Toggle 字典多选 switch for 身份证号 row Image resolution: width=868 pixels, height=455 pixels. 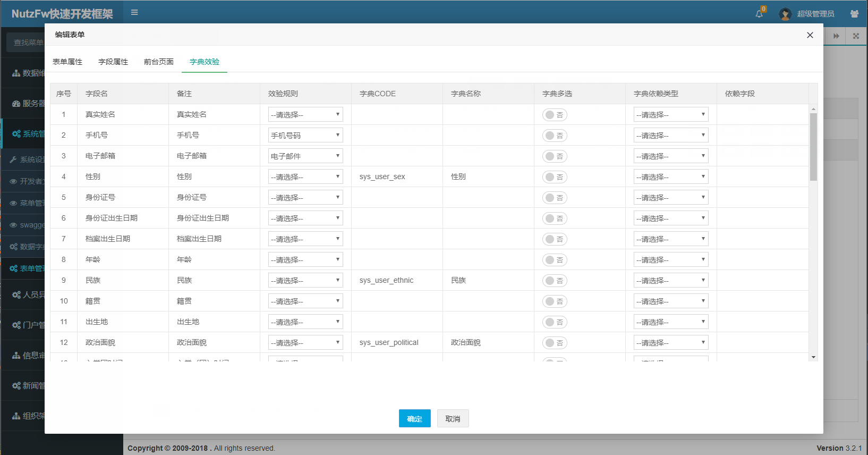555,198
